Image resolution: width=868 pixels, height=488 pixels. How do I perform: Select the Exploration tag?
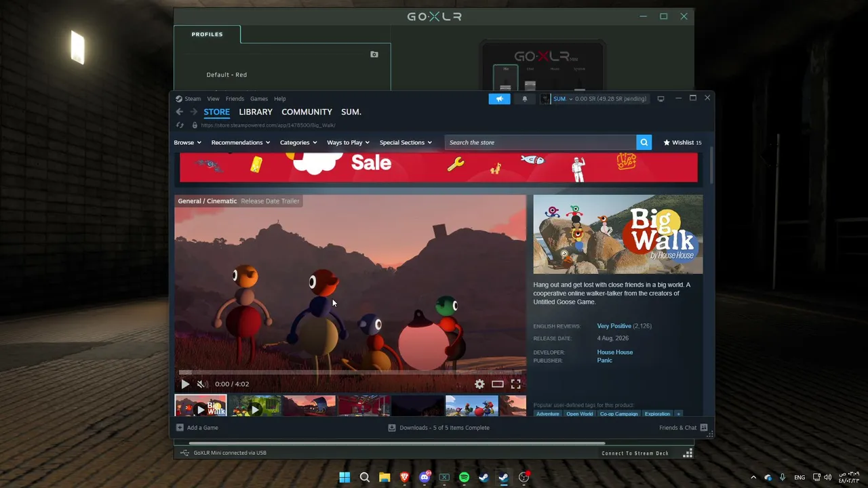[657, 413]
